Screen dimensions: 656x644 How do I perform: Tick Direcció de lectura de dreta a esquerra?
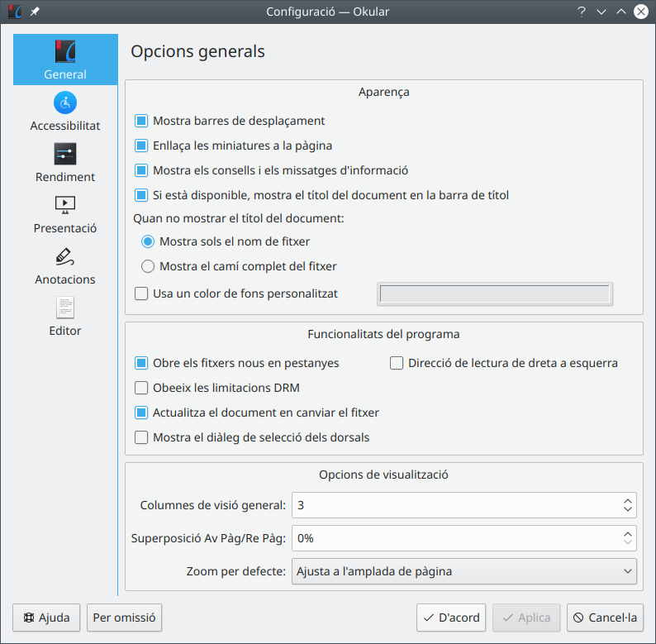coord(397,363)
